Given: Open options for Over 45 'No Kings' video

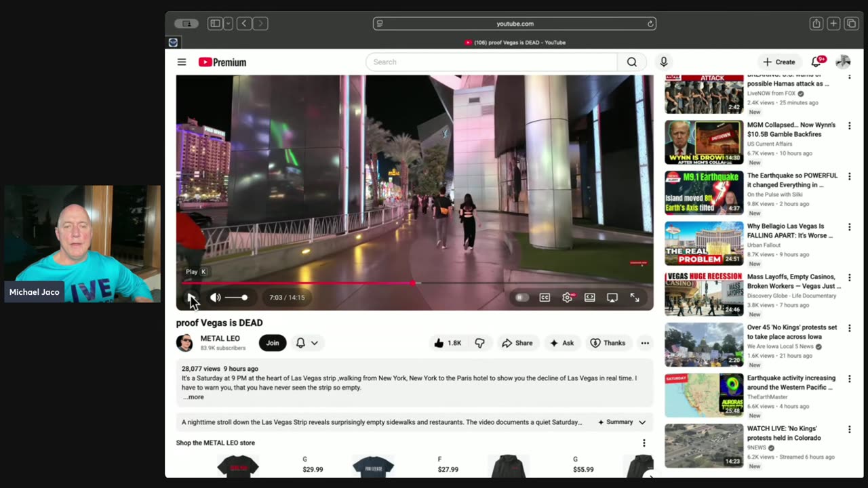Looking at the screenshot, I should (x=849, y=328).
